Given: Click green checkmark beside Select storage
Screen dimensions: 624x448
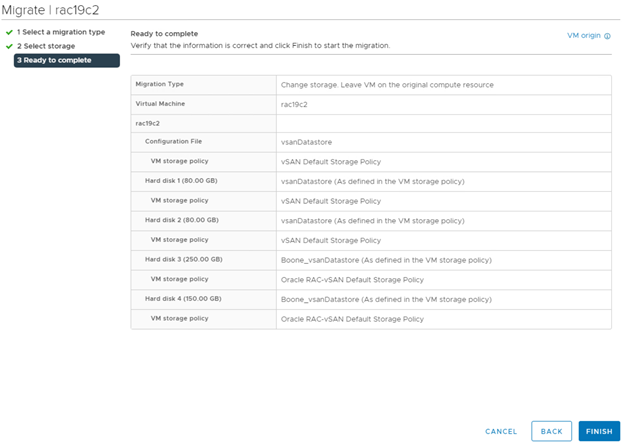Looking at the screenshot, I should click(8, 46).
